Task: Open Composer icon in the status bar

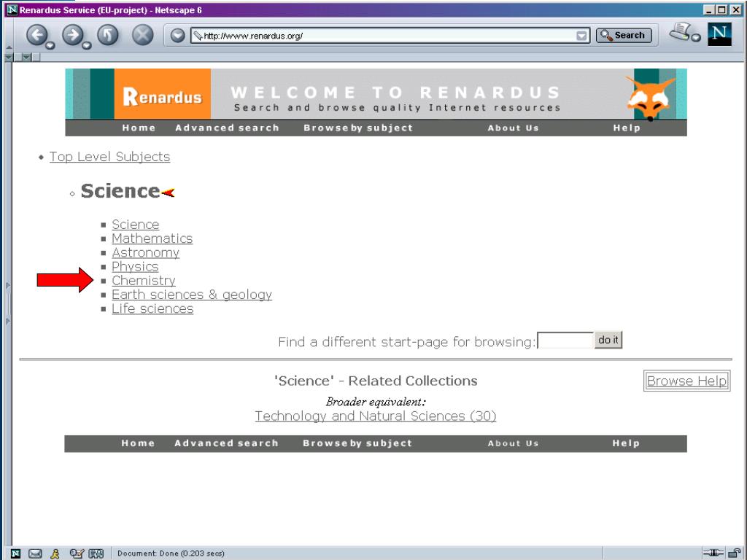Action: [x=76, y=553]
